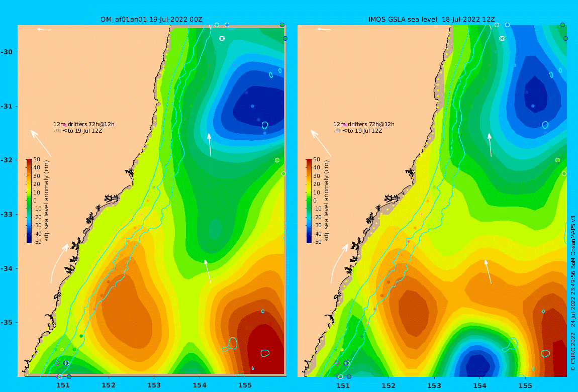
Task: Click the left map's anomaly axis label
Action: [x=46, y=201]
